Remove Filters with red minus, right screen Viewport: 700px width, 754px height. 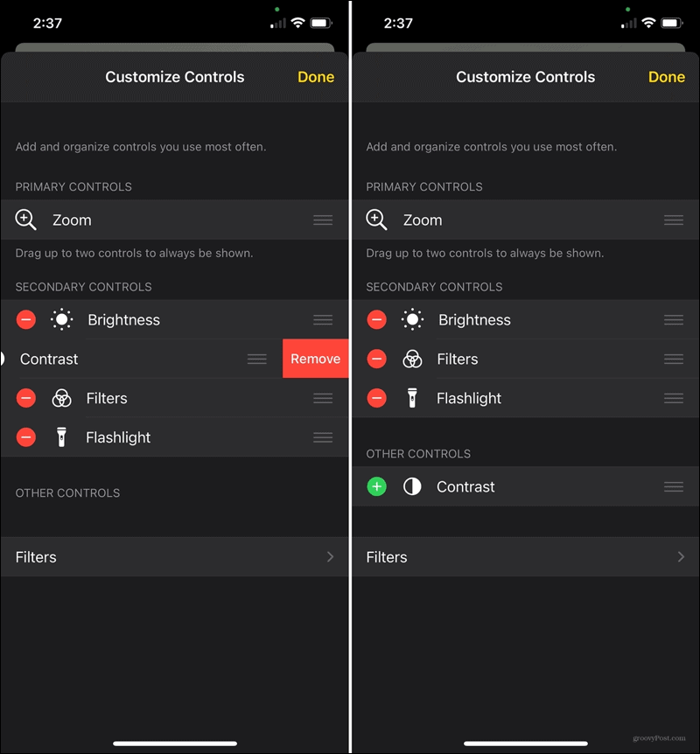(377, 360)
